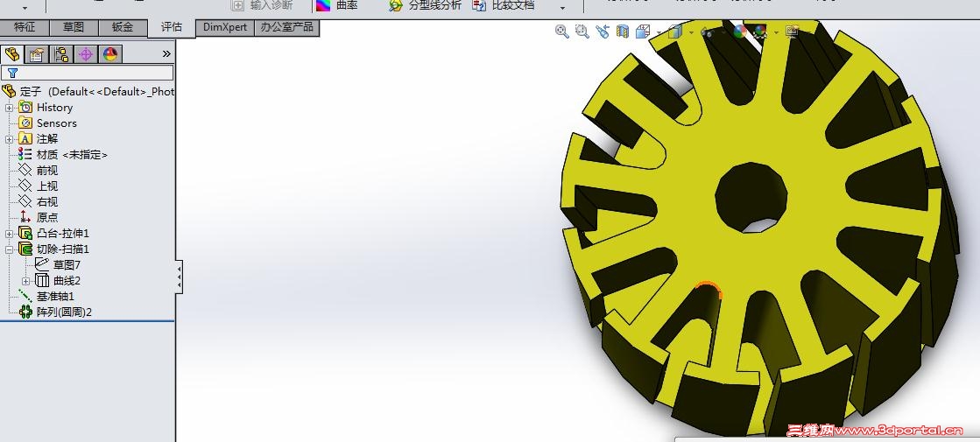980x442 pixels.
Task: Expand the 曲线2 curve node
Action: (25, 281)
